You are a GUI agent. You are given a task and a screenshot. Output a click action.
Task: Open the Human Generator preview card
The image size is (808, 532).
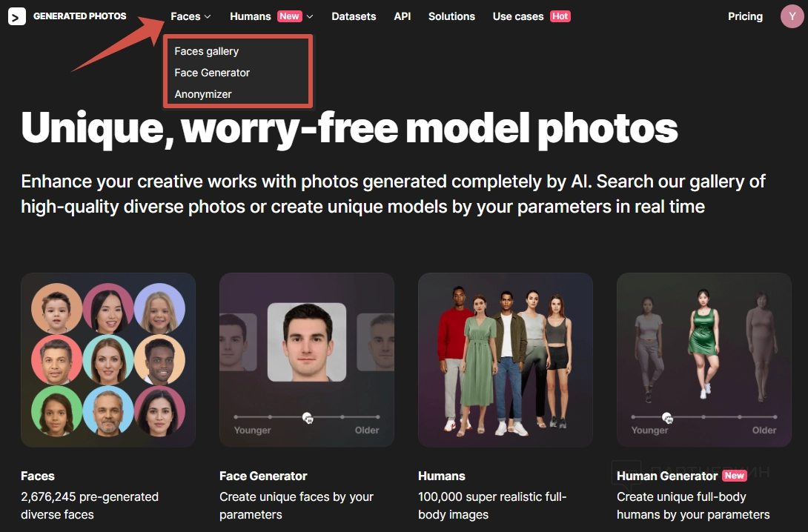click(704, 359)
